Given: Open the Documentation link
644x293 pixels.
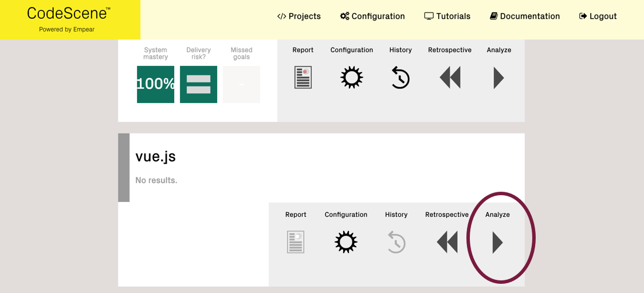Looking at the screenshot, I should [x=525, y=17].
